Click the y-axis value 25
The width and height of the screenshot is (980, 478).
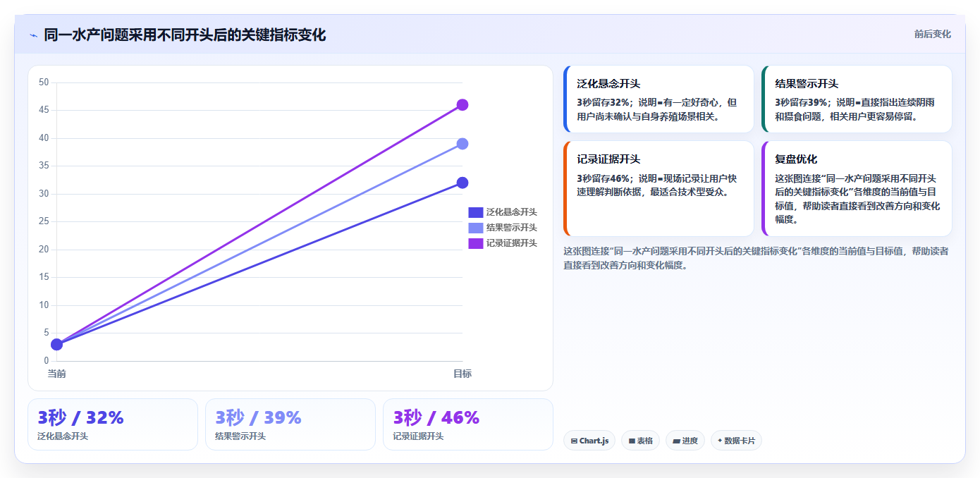(x=44, y=221)
